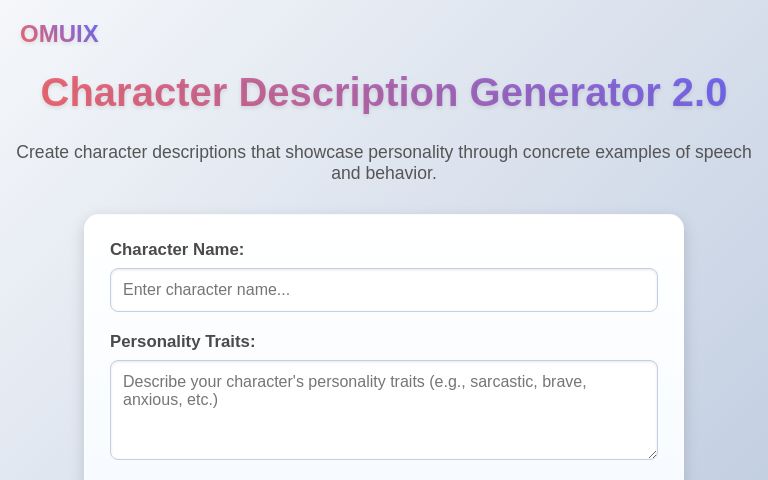Grab the Personality Traits textarea resize handle
This screenshot has width=768, height=480.
click(652, 454)
